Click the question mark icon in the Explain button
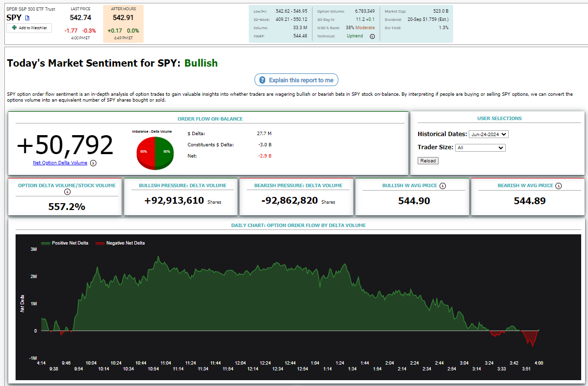Screen dimensions: 588x386 point(262,80)
